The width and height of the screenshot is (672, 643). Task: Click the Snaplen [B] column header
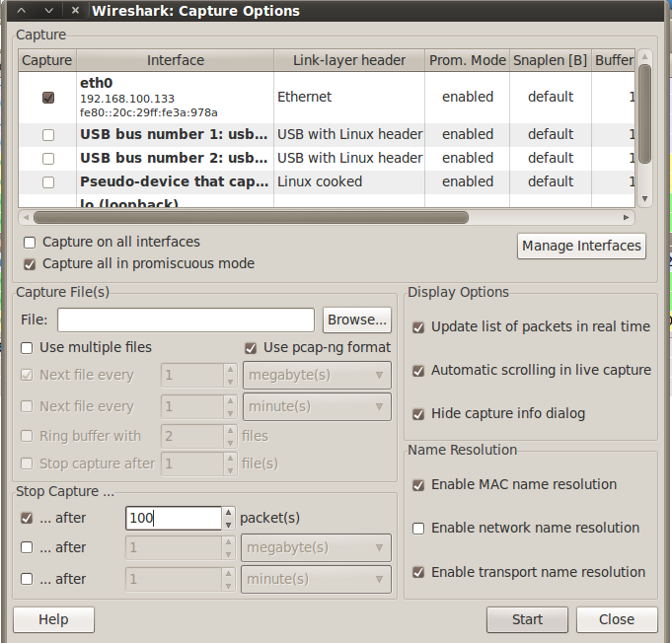coord(551,60)
